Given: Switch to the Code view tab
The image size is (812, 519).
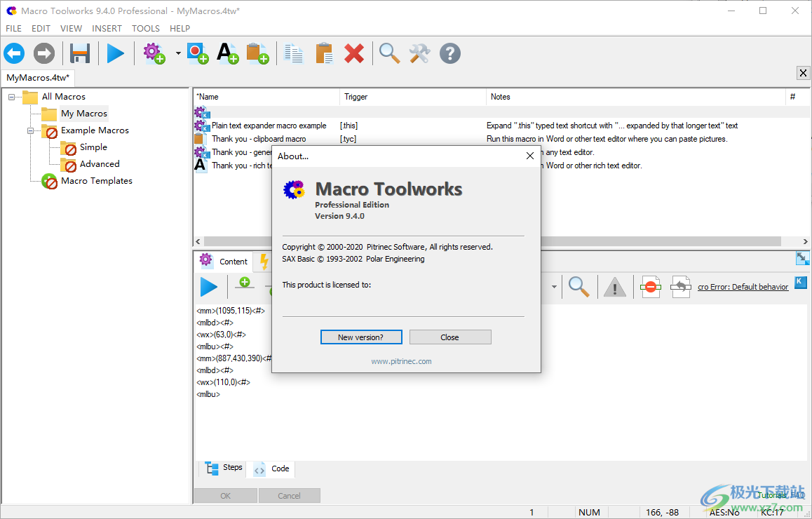Looking at the screenshot, I should 272,469.
